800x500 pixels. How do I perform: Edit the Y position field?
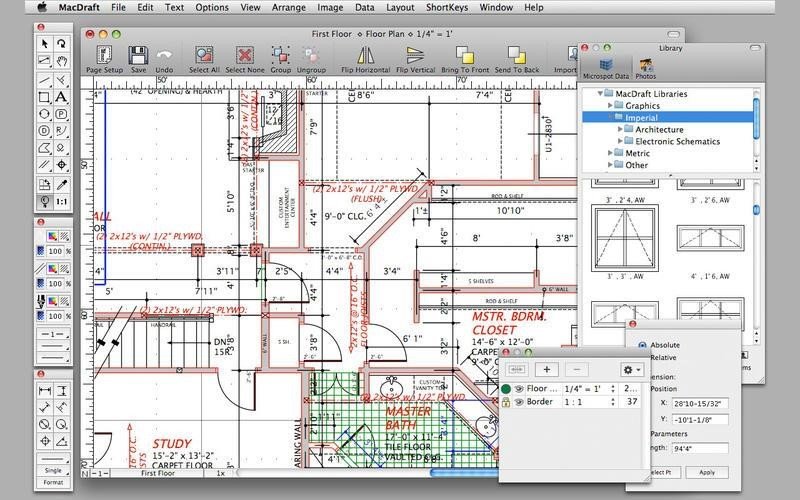click(699, 420)
